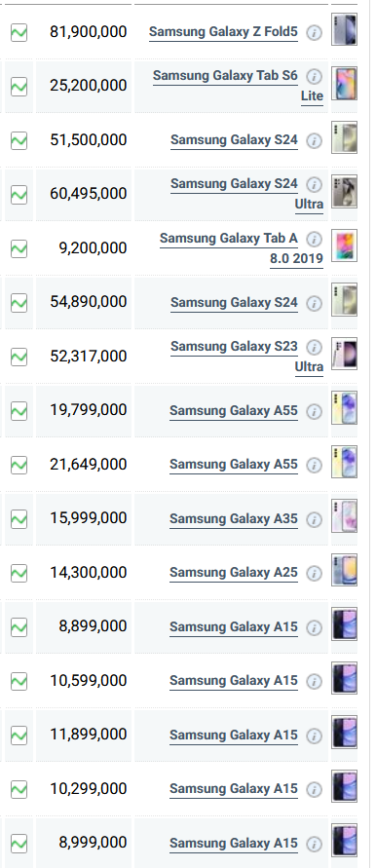
Task: Click info icon next to Galaxy S24 Ultra
Action: coord(314,184)
